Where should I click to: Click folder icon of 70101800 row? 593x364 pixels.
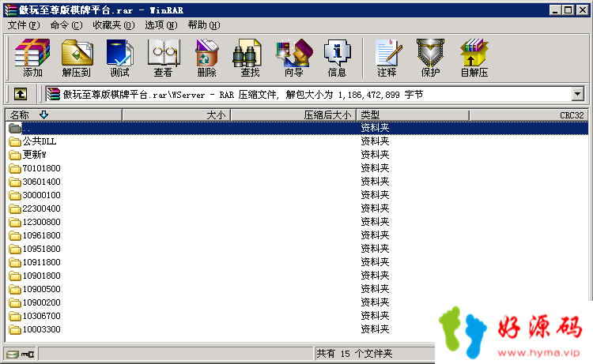15,168
